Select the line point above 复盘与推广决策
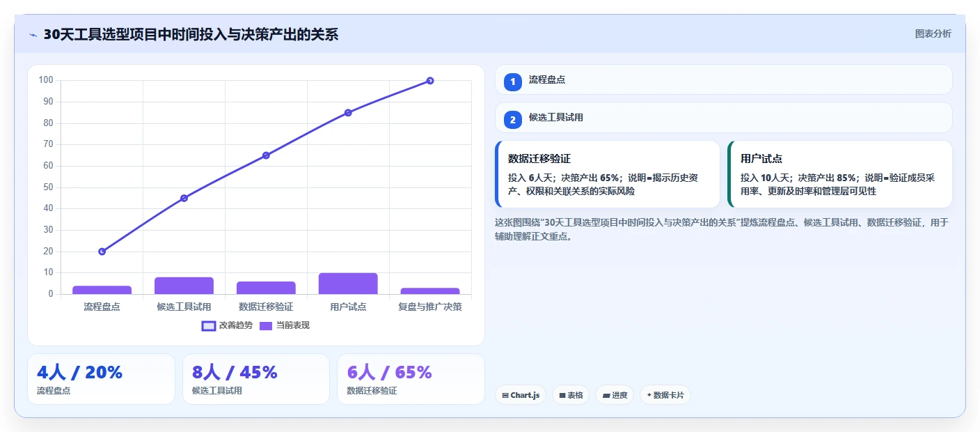Viewport: 980px width, 432px height. [430, 81]
